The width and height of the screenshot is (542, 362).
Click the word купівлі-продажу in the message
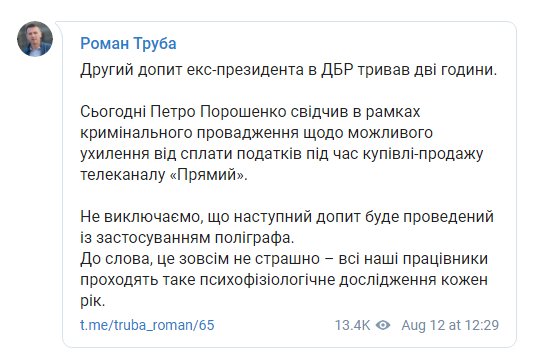[x=423, y=154]
